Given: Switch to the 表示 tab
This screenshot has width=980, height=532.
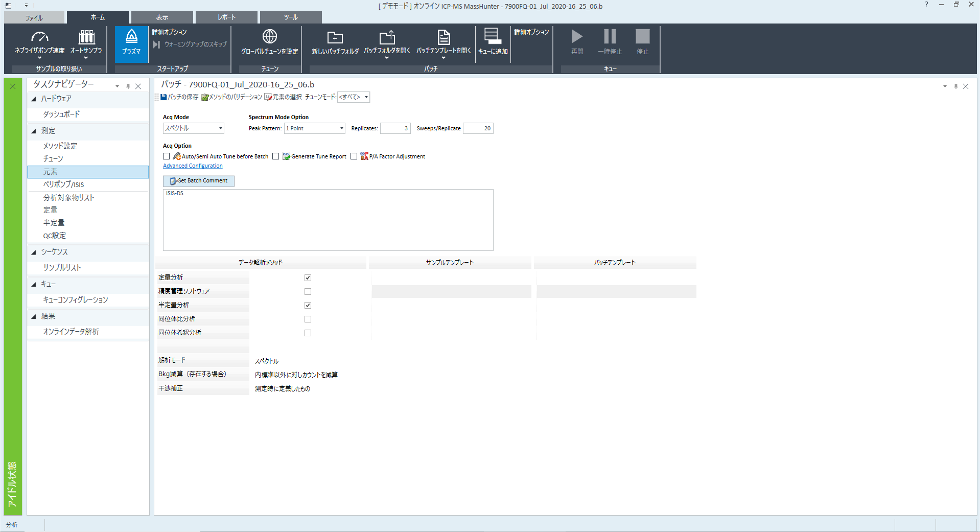Looking at the screenshot, I should tap(162, 17).
